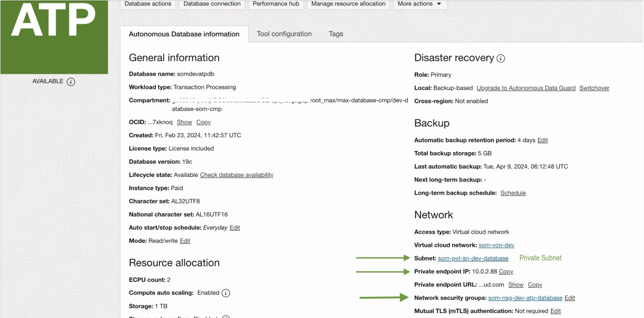Click Check database availability link

(x=236, y=175)
